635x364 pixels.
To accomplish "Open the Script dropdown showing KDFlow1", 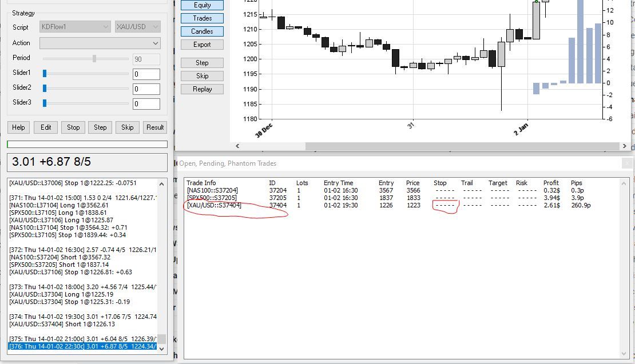I will tap(75, 27).
